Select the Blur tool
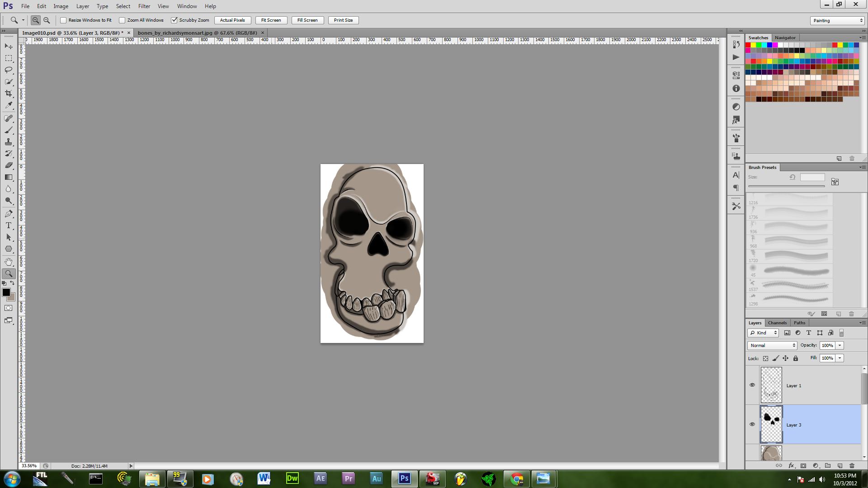The width and height of the screenshot is (868, 488). [9, 189]
